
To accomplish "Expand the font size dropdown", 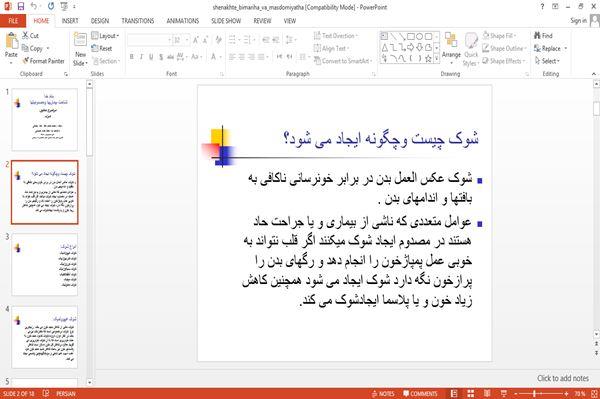I will 187,40.
